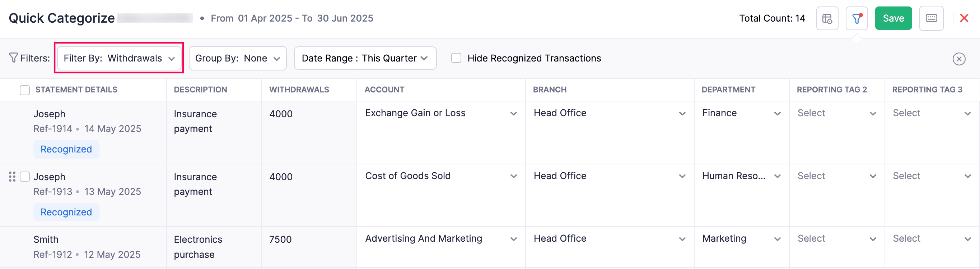Click the Recognized badge on Ref-1914

tap(66, 149)
